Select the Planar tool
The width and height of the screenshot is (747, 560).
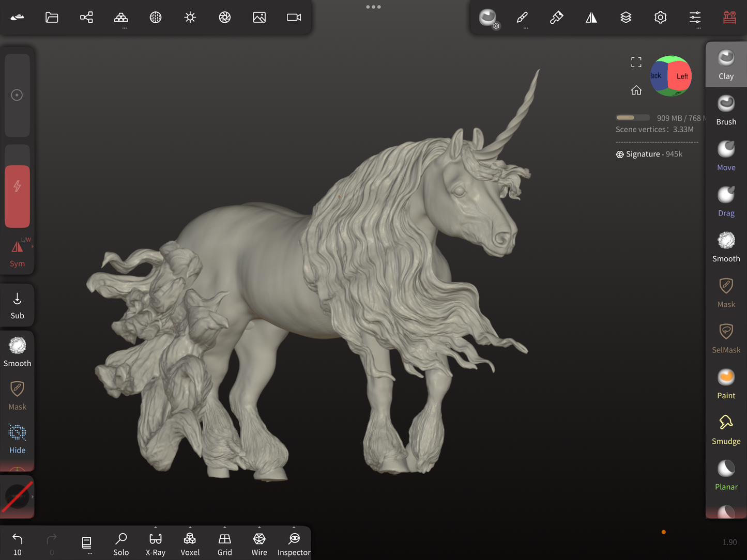point(726,475)
